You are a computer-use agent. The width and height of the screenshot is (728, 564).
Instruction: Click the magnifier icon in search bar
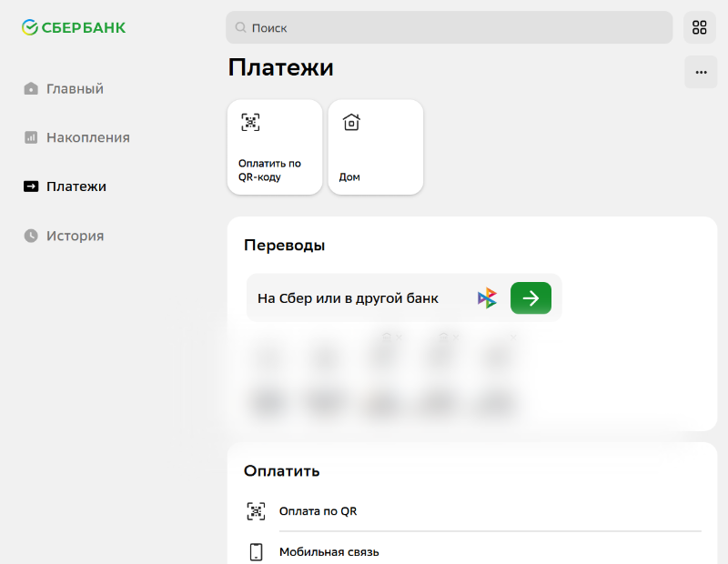pyautogui.click(x=240, y=27)
